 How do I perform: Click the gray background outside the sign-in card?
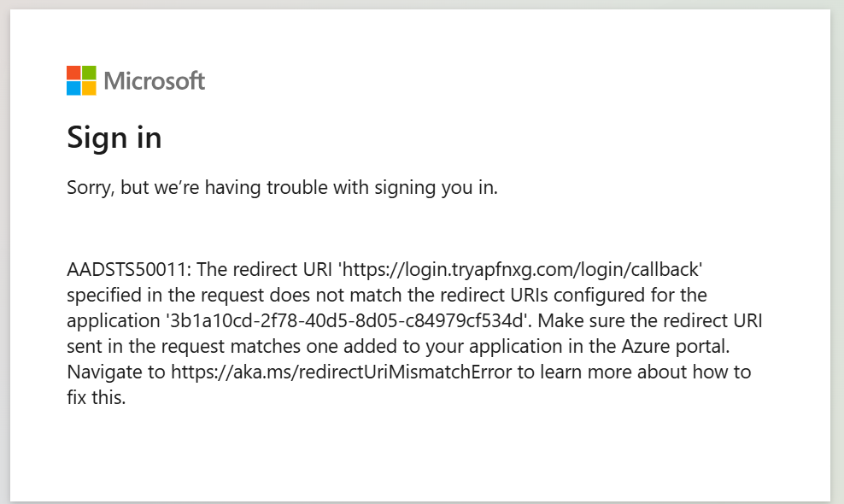coord(837,256)
